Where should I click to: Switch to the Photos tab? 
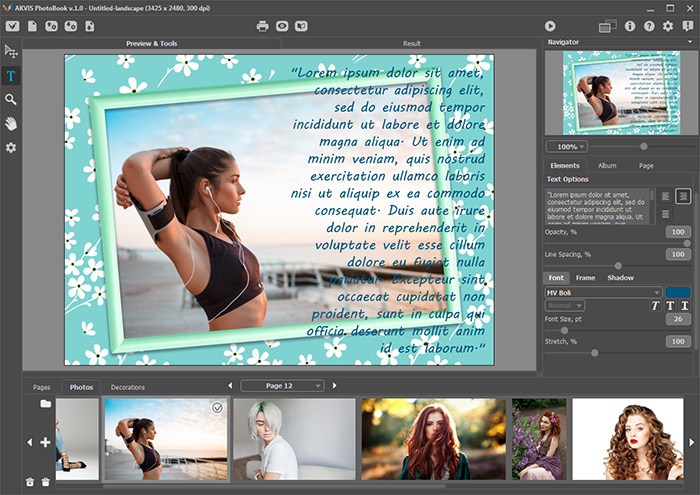[x=81, y=387]
